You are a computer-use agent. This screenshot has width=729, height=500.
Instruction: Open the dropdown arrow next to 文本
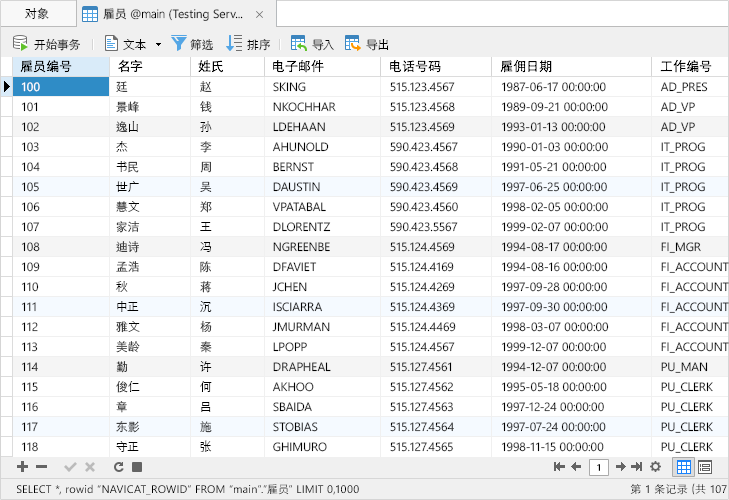point(158,45)
